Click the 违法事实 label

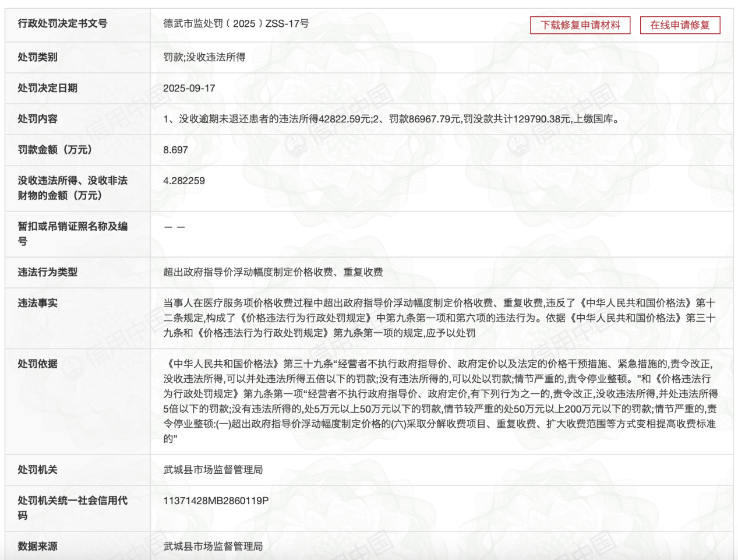pos(37,303)
